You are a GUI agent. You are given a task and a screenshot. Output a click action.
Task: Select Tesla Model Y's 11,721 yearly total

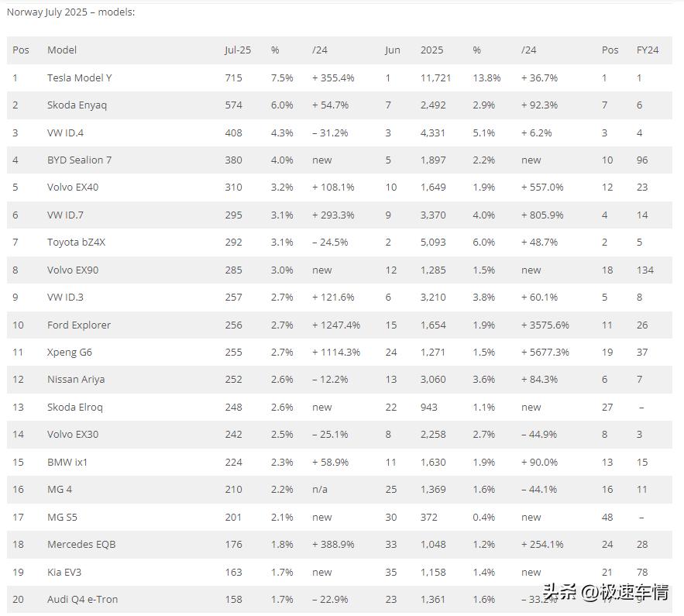coord(435,78)
